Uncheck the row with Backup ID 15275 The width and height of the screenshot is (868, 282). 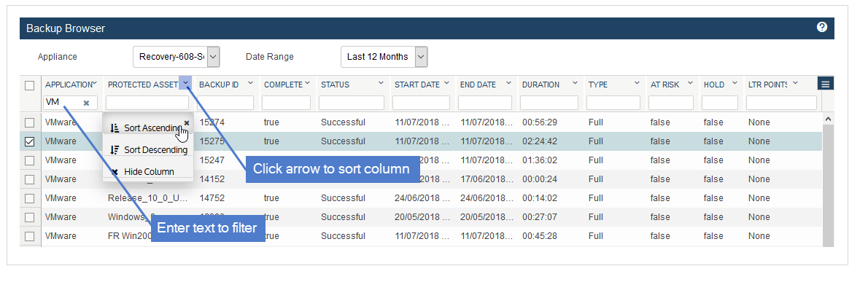[30, 141]
